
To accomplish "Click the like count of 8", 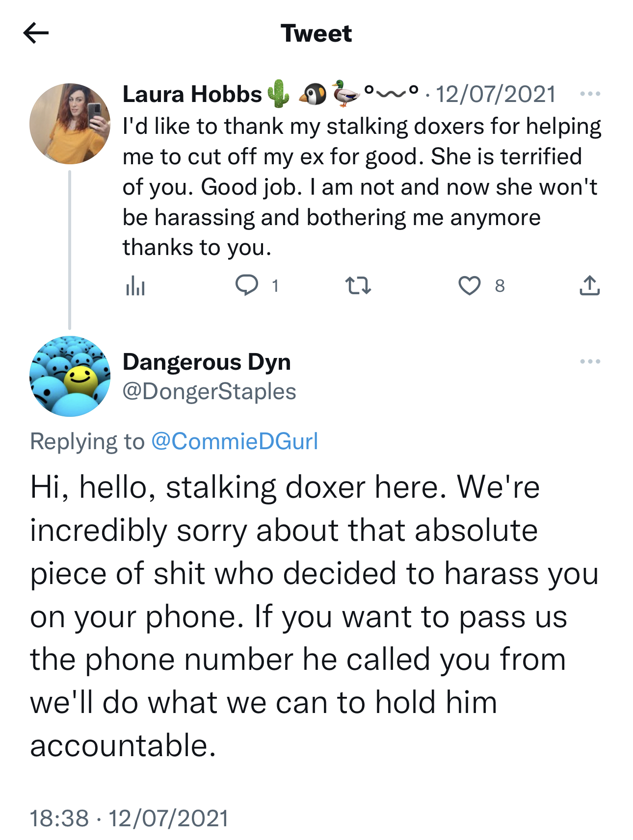I will (500, 285).
